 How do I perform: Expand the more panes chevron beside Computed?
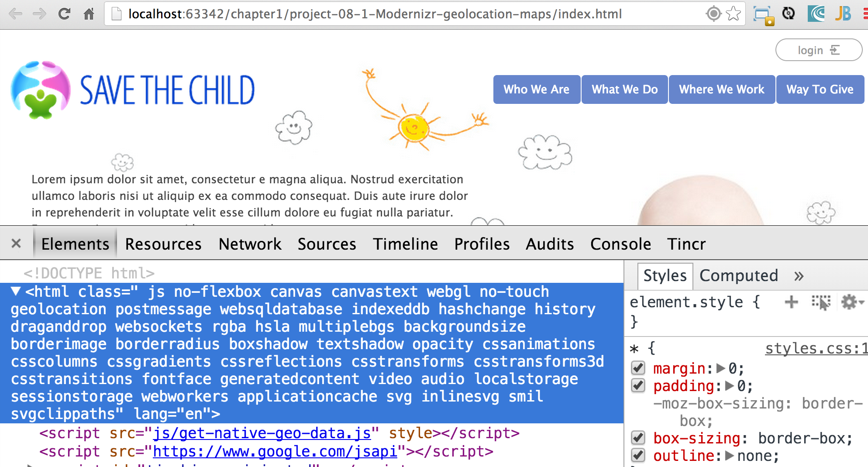799,276
